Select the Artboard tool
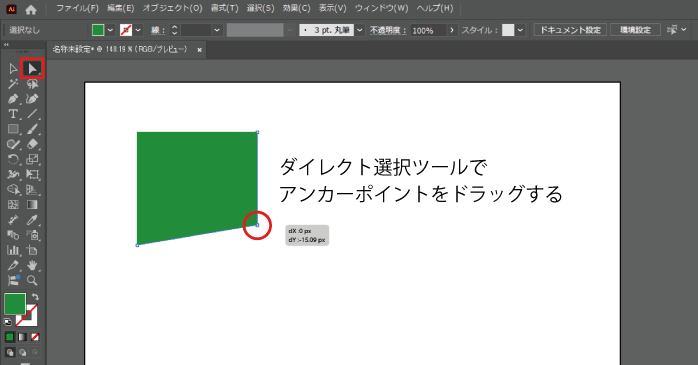The width and height of the screenshot is (698, 365). point(32,250)
